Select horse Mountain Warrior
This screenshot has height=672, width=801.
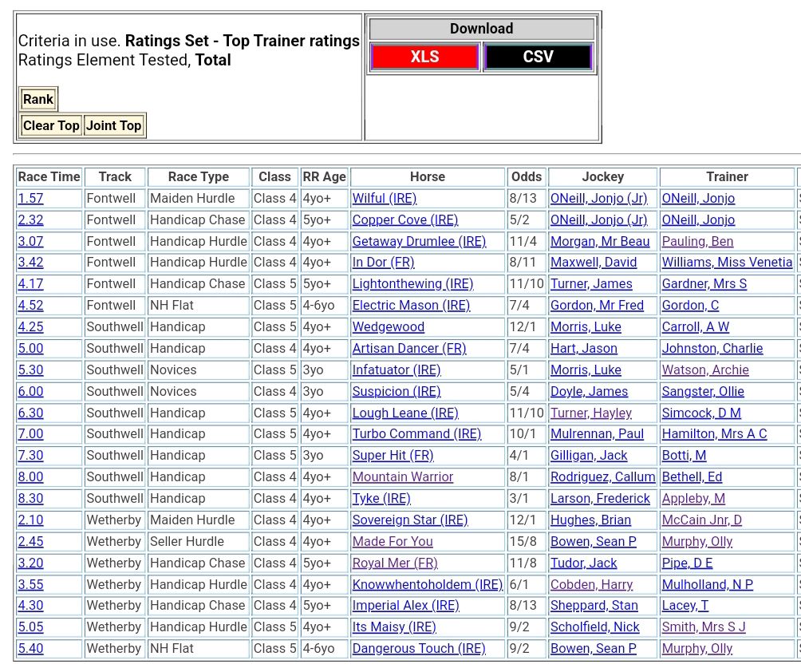[x=402, y=476]
